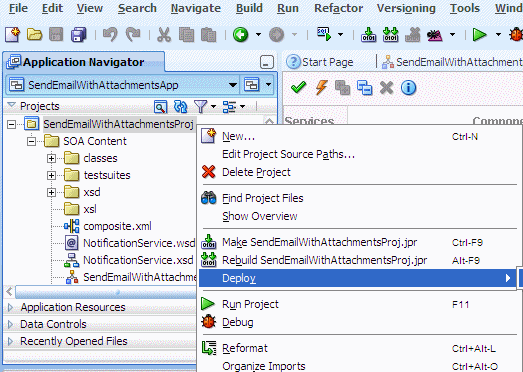
Task: Open the Run dropdown arrow
Action: [x=498, y=34]
